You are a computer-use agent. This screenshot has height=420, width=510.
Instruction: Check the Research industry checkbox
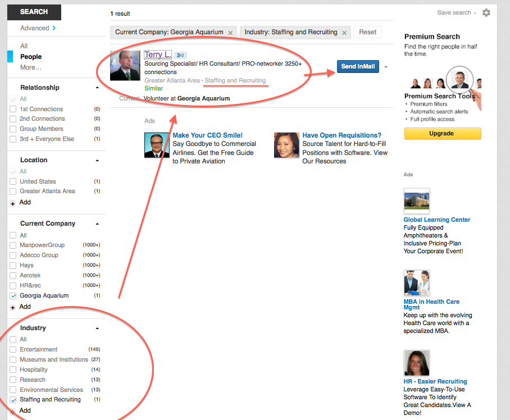point(13,380)
